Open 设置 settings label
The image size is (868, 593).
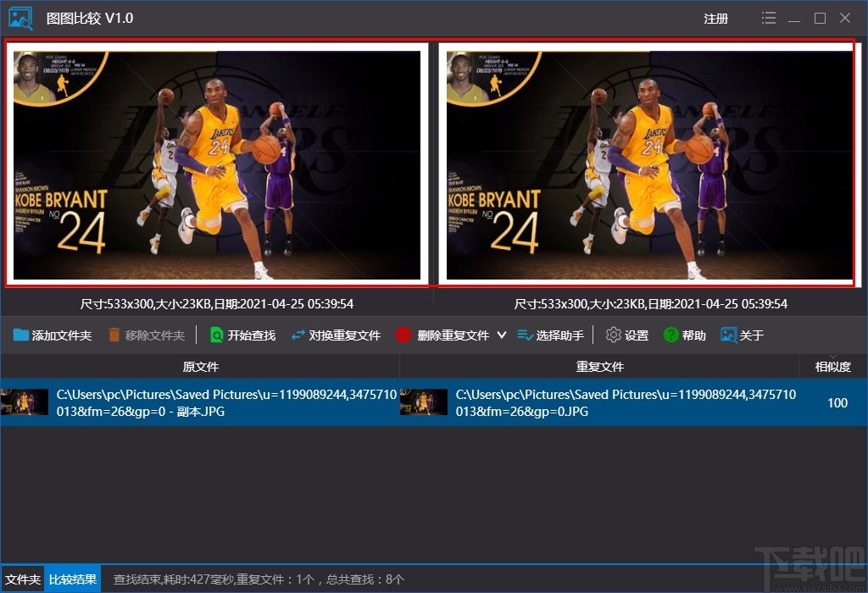coord(637,335)
